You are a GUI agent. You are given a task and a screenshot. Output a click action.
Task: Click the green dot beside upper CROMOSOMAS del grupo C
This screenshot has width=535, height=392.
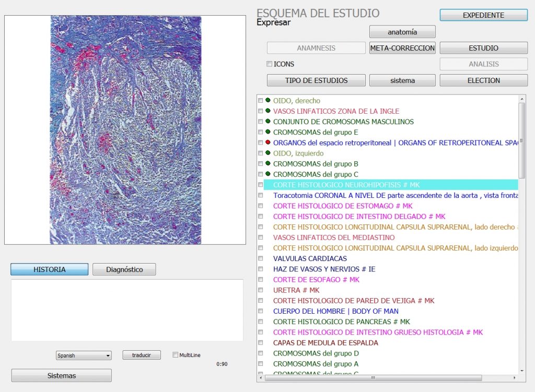[x=268, y=174]
